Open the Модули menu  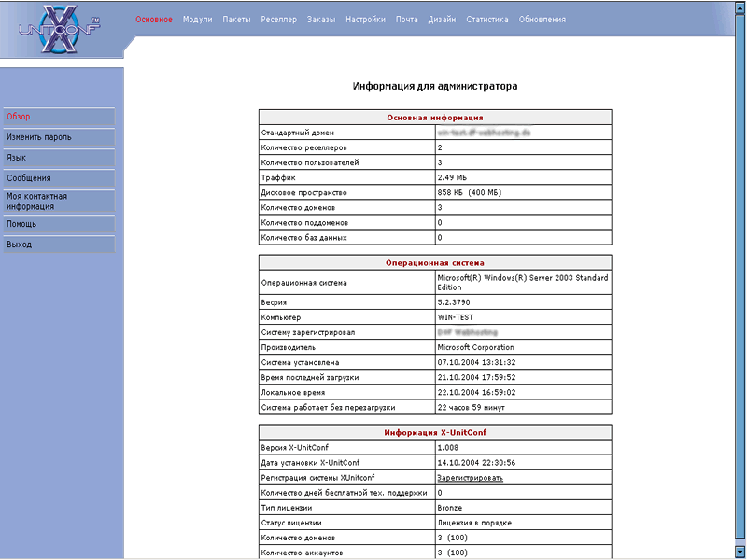[x=197, y=20]
